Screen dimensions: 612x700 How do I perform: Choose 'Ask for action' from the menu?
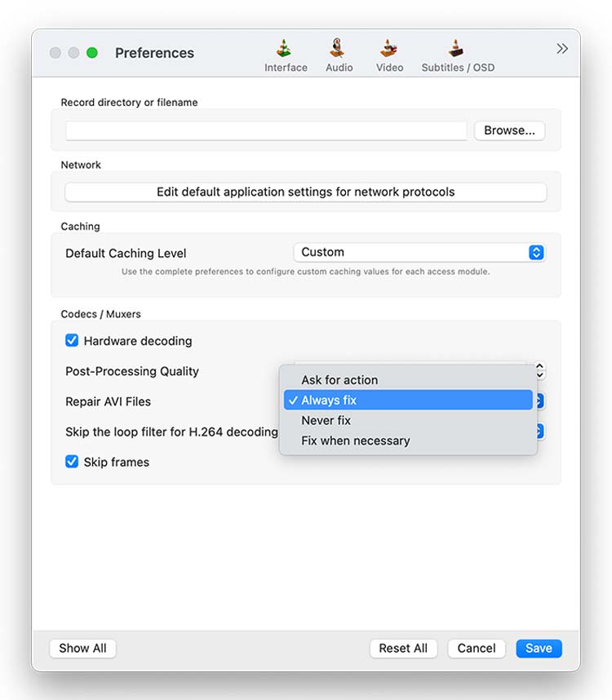point(339,380)
